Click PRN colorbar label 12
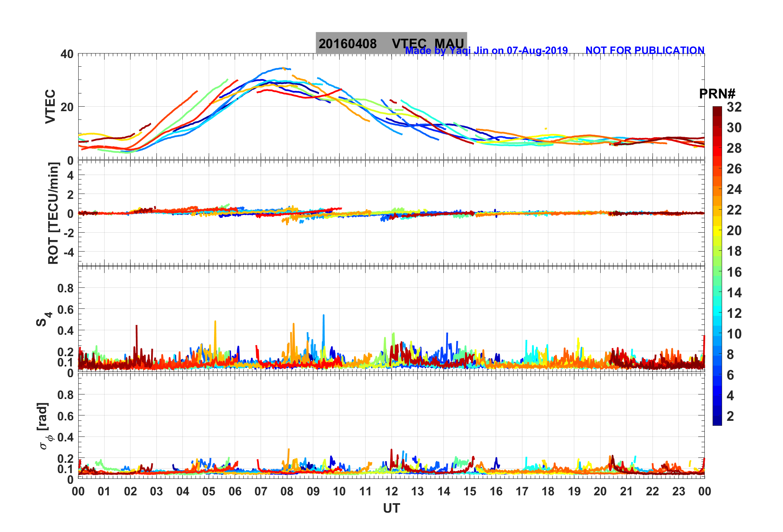This screenshot has height=532, width=783. click(x=734, y=313)
